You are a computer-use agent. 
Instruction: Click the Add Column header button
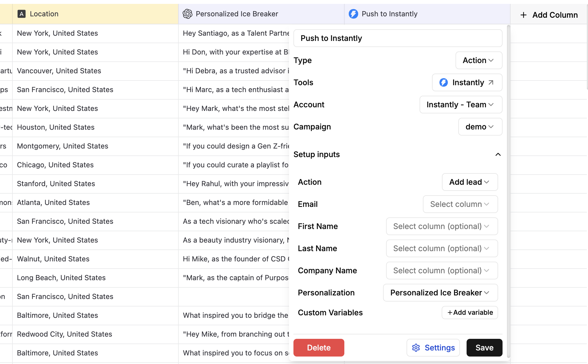pyautogui.click(x=549, y=15)
